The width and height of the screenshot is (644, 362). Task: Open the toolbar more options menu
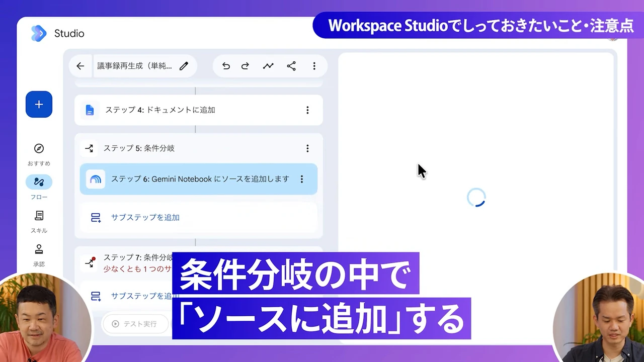[x=314, y=66]
